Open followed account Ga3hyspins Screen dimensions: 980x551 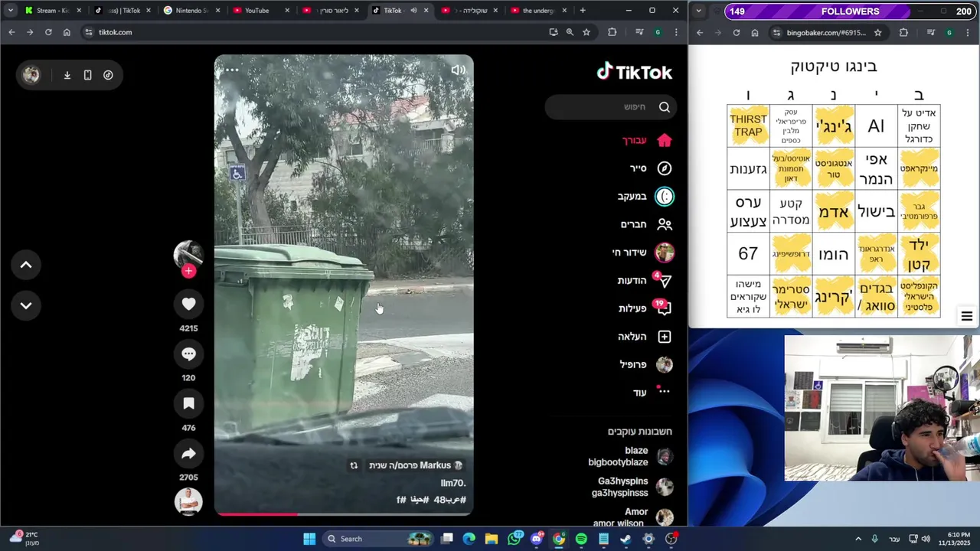[632, 487]
